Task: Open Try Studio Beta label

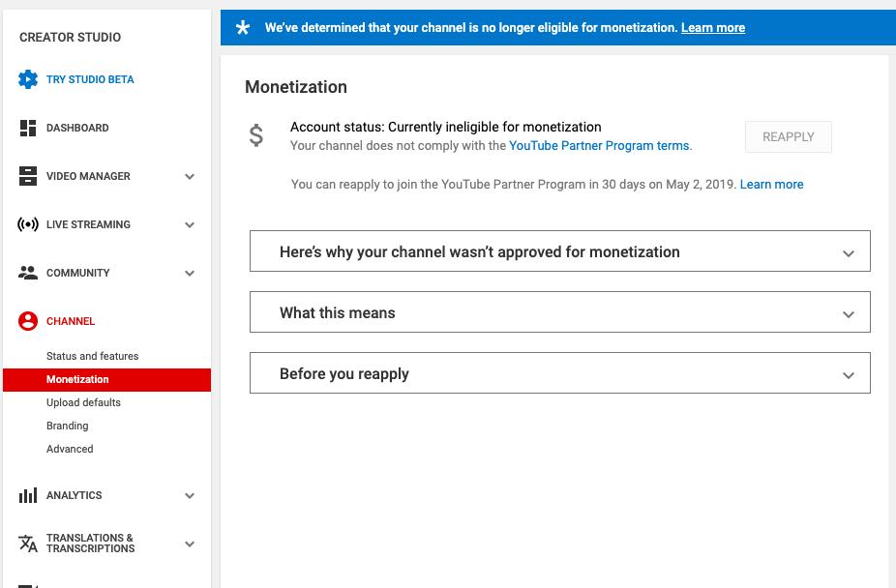Action: [90, 79]
